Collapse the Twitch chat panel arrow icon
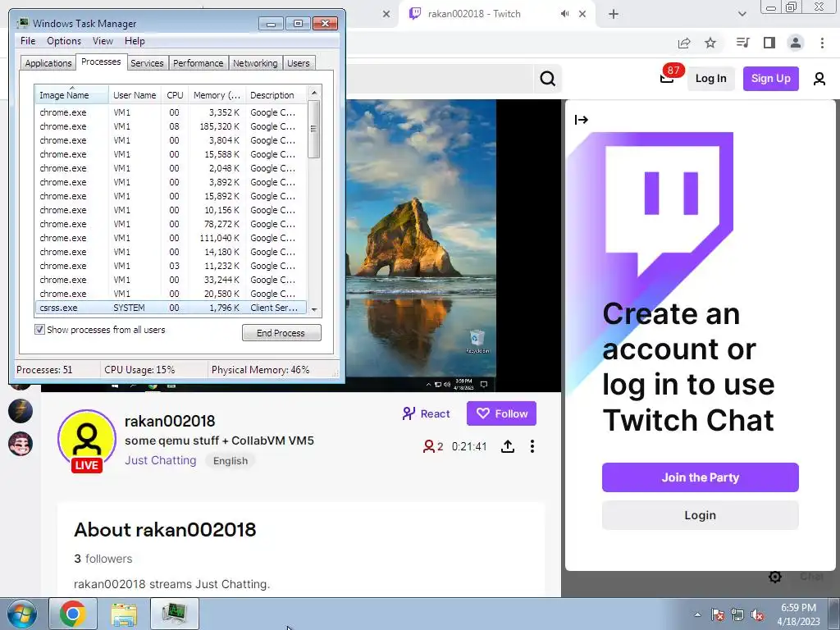This screenshot has width=840, height=630. click(x=582, y=120)
